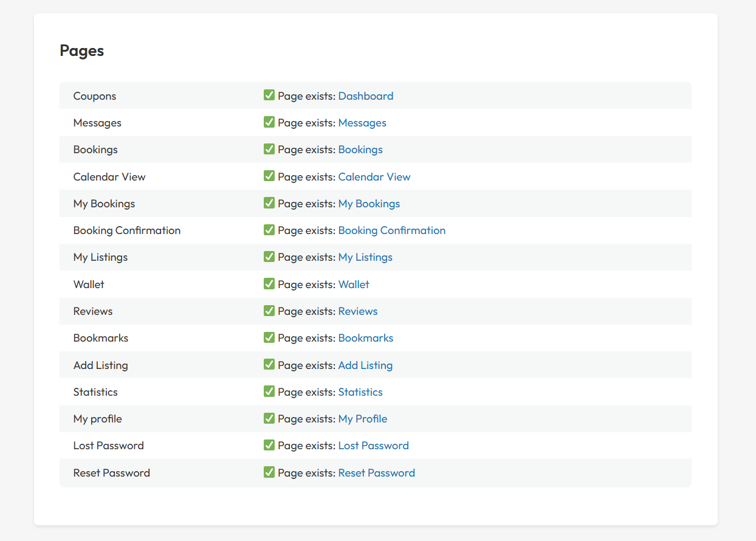Click the checkmark icon in My profile row
The image size is (756, 541).
point(269,418)
